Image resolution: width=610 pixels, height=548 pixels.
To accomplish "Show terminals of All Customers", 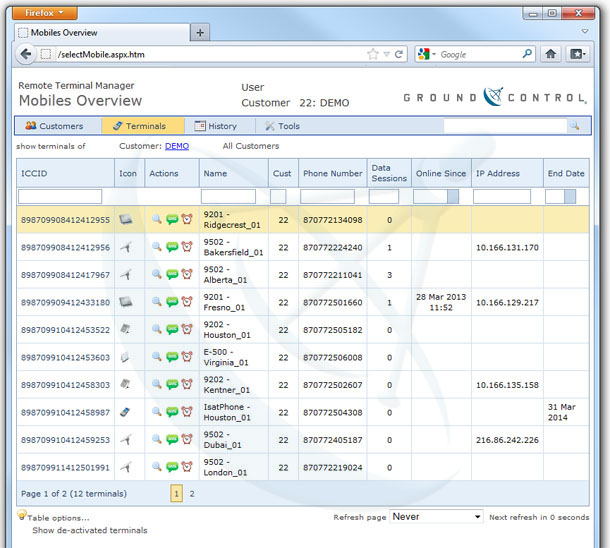I will click(251, 146).
